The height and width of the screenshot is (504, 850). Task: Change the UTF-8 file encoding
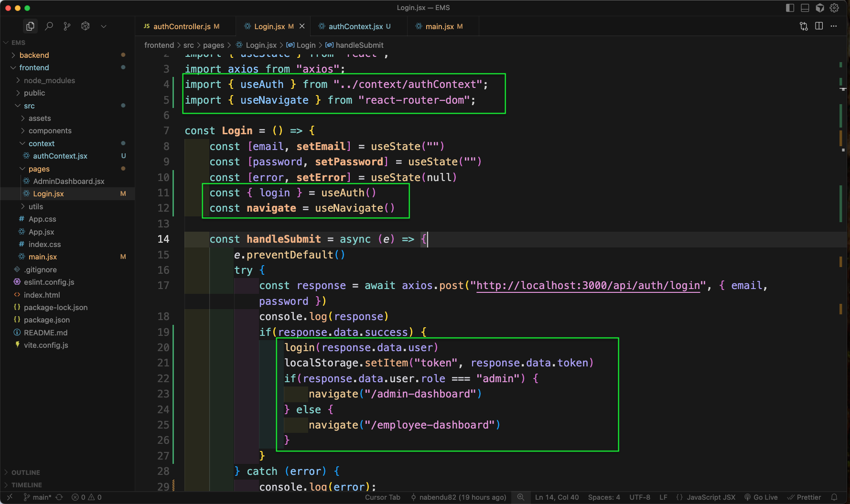(x=640, y=497)
